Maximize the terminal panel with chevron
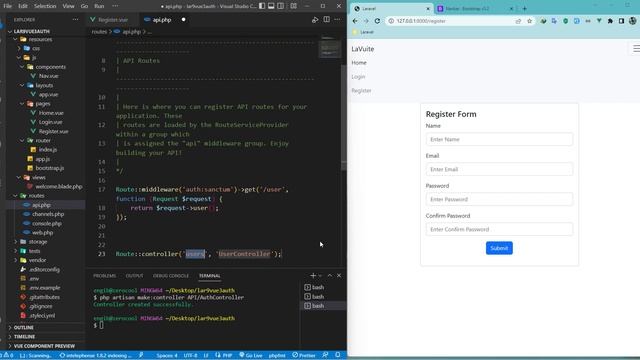Screen dimensions: 640x360 (x=330, y=276)
